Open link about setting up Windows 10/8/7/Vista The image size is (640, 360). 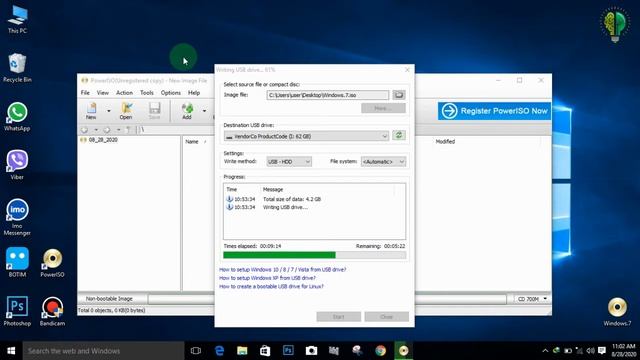click(x=282, y=269)
